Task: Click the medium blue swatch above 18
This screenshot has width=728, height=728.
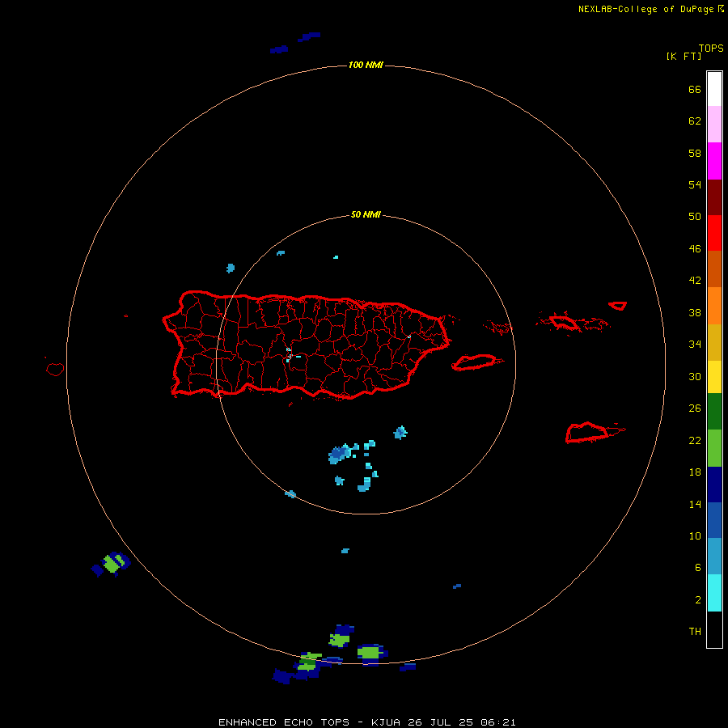Action: 714,520
